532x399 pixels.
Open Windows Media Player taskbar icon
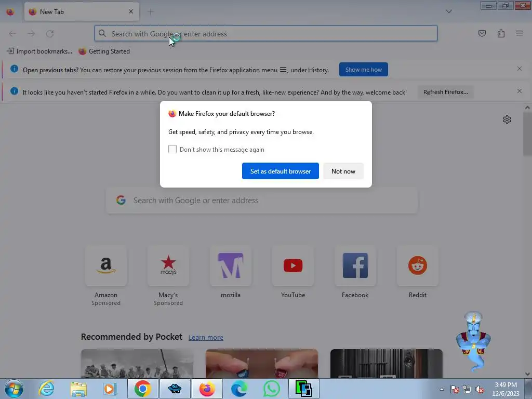(110, 389)
